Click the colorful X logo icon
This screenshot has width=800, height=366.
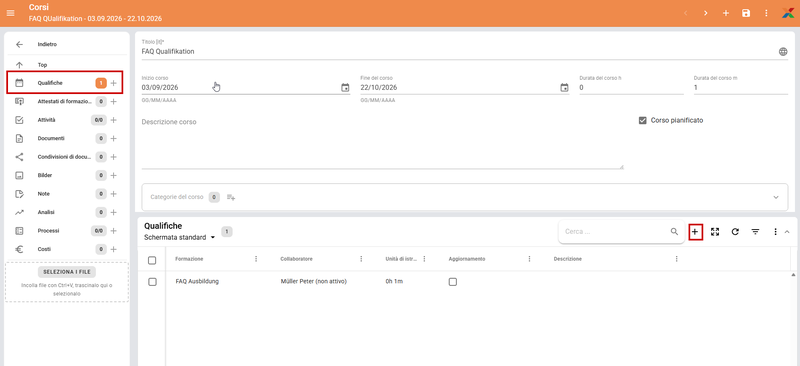[788, 13]
